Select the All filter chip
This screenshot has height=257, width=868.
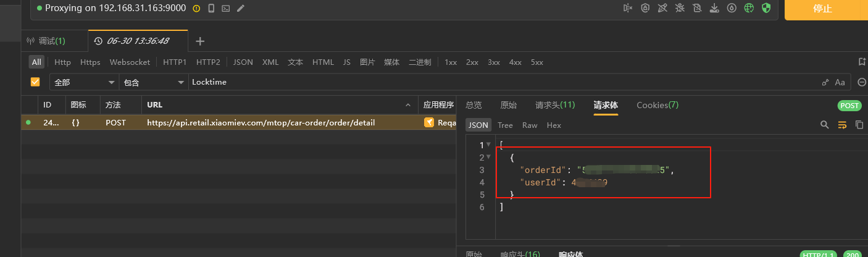pyautogui.click(x=37, y=62)
